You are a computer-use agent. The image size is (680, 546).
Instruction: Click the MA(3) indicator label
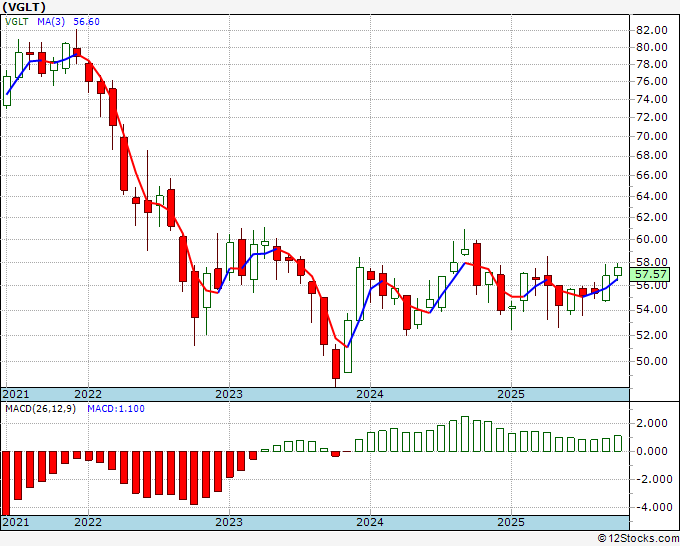(x=51, y=22)
